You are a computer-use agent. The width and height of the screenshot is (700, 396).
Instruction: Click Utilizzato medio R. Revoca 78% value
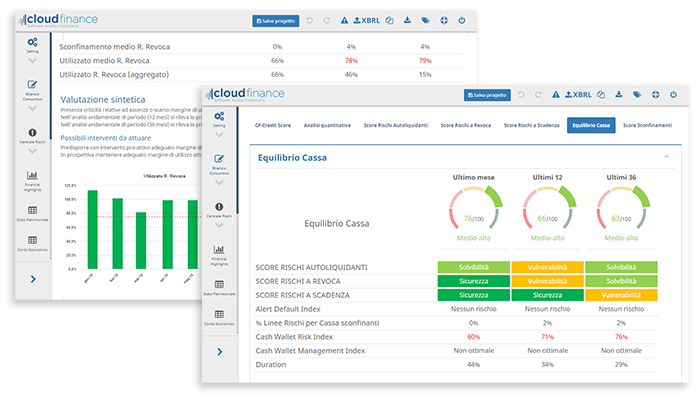coord(351,61)
